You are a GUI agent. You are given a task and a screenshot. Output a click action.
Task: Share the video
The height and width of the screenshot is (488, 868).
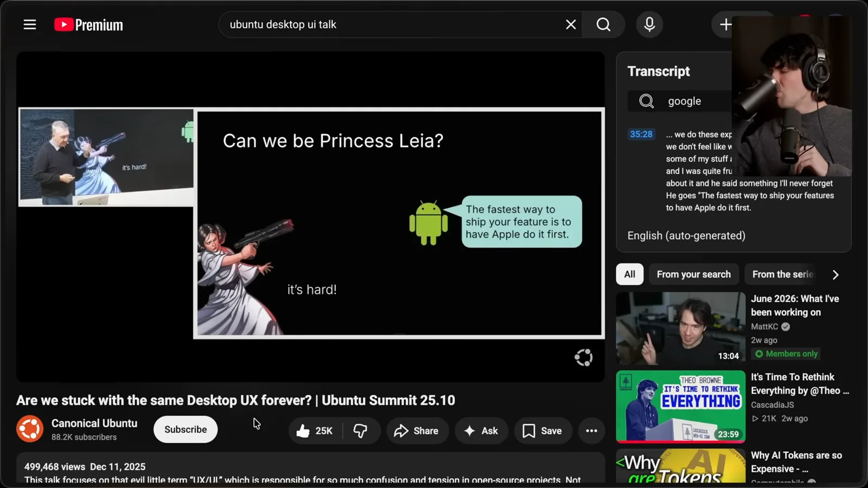(417, 431)
